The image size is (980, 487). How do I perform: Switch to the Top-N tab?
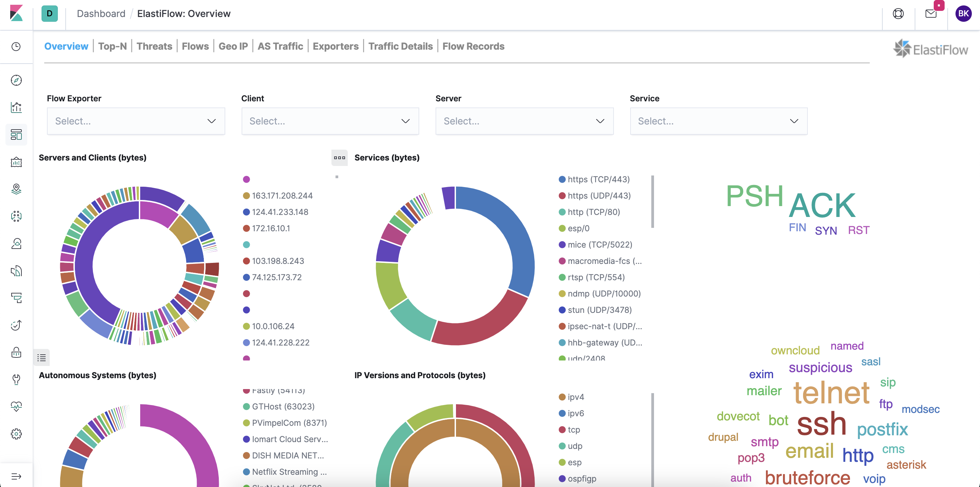click(112, 46)
